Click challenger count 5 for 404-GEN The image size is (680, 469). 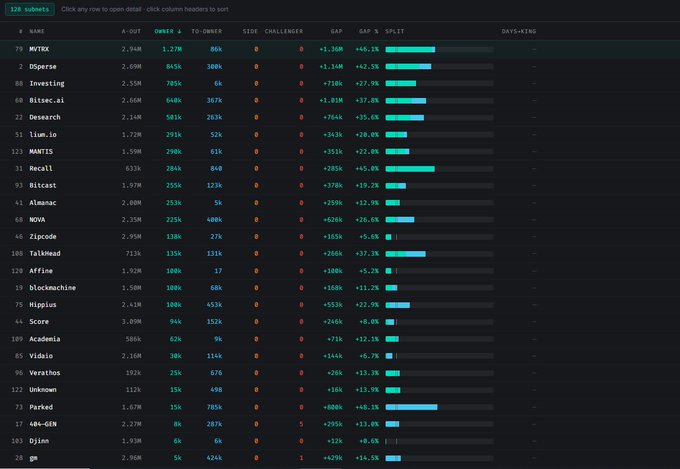(x=301, y=424)
